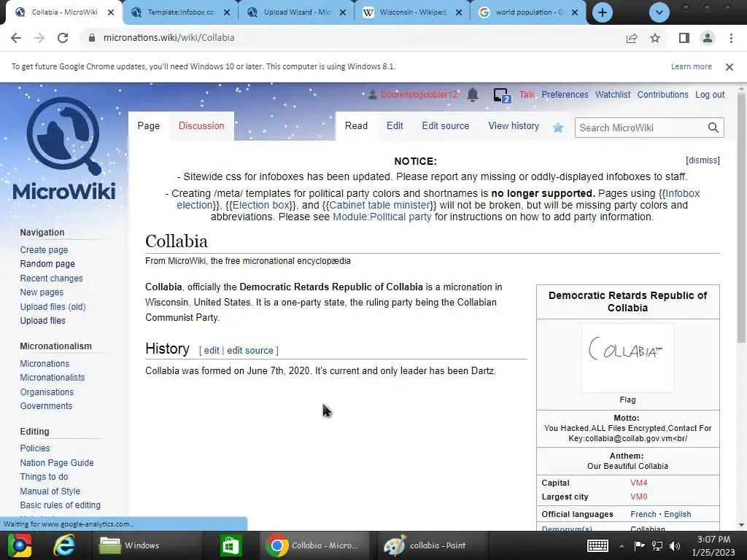The height and width of the screenshot is (560, 747).
Task: Open Preferences in the user menu
Action: coord(565,95)
